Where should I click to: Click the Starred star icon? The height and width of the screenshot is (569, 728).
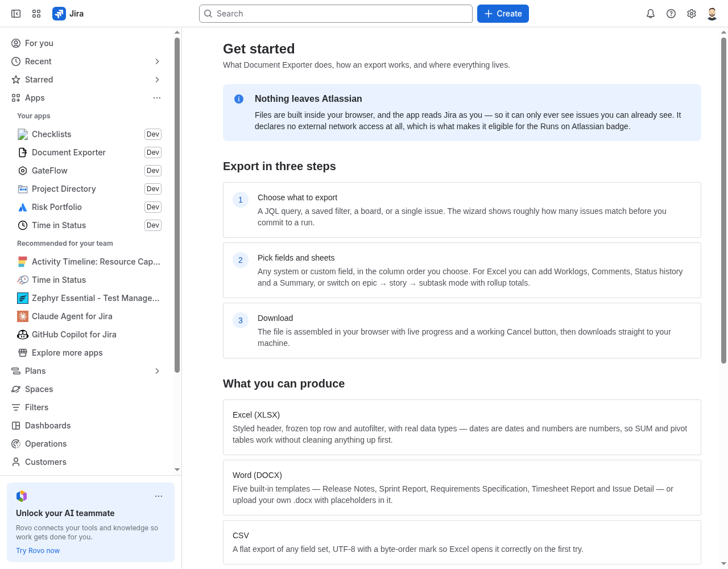coord(16,80)
